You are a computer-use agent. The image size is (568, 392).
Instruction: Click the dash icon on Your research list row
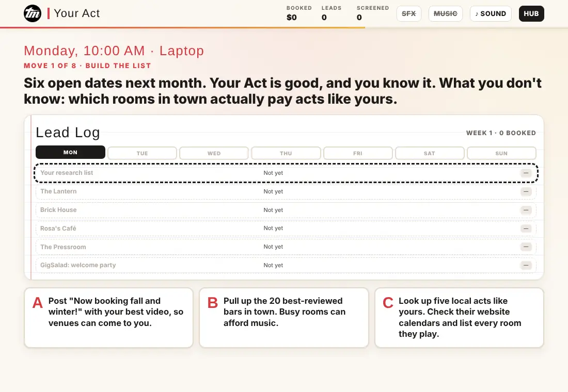pyautogui.click(x=526, y=173)
